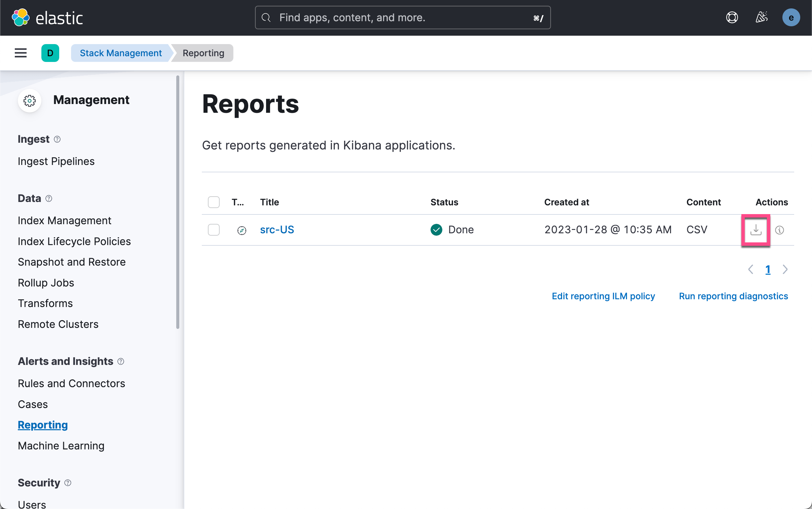
Task: Open the newsfeed celebration icon
Action: 762,18
